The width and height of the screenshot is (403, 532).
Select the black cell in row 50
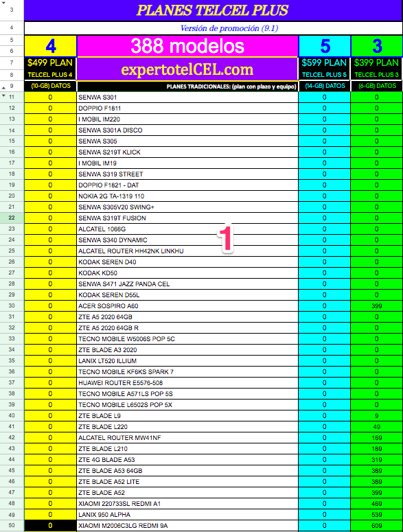tap(50, 526)
